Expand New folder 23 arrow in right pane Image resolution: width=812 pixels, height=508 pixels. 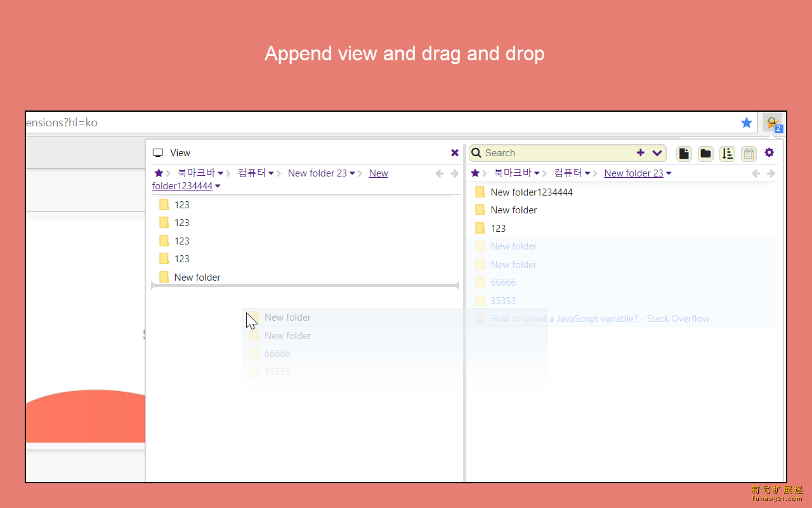tap(669, 173)
